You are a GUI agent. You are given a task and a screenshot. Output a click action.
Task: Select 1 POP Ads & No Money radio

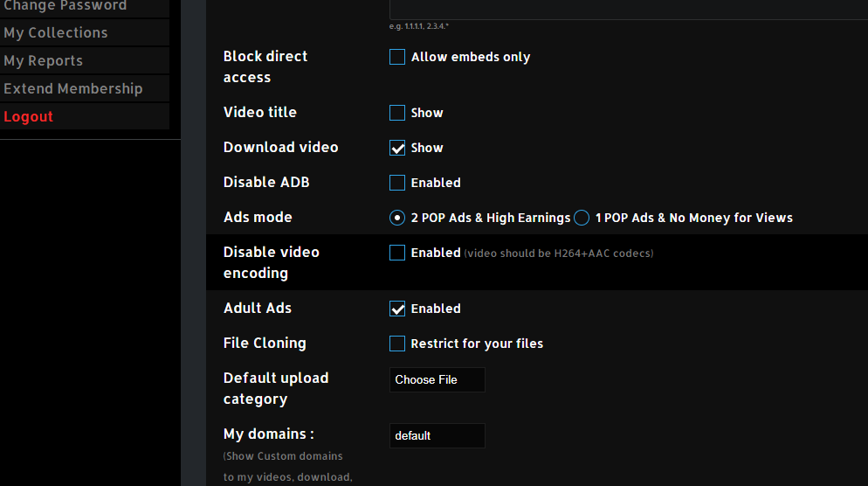582,218
